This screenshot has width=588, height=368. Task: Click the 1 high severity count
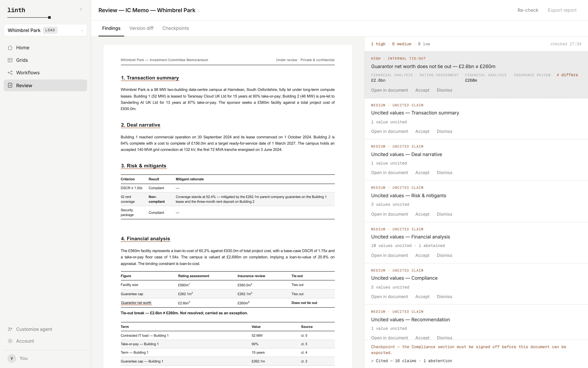pos(378,44)
